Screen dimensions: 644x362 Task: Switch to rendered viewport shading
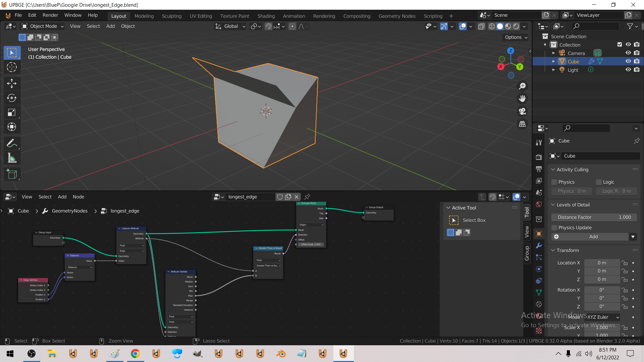(516, 26)
